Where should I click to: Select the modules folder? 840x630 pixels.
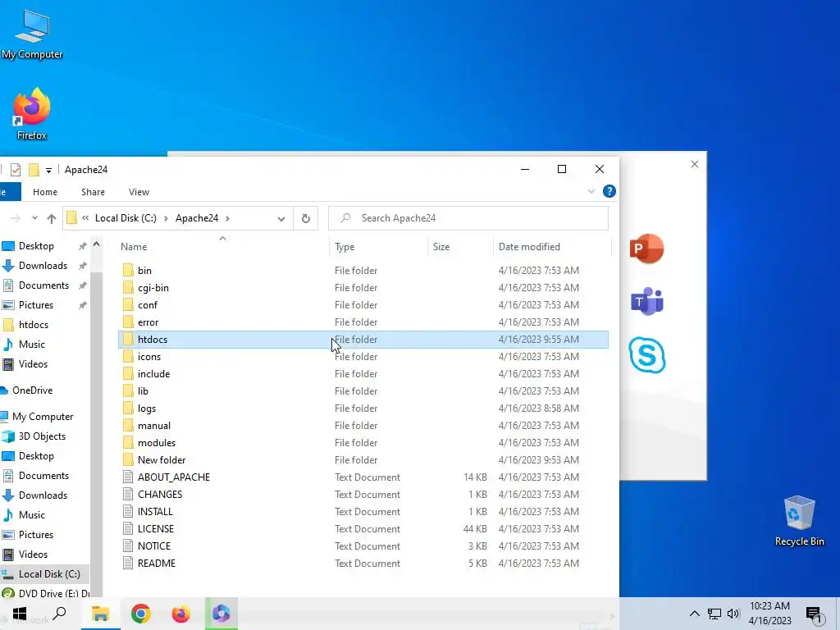pyautogui.click(x=363, y=442)
